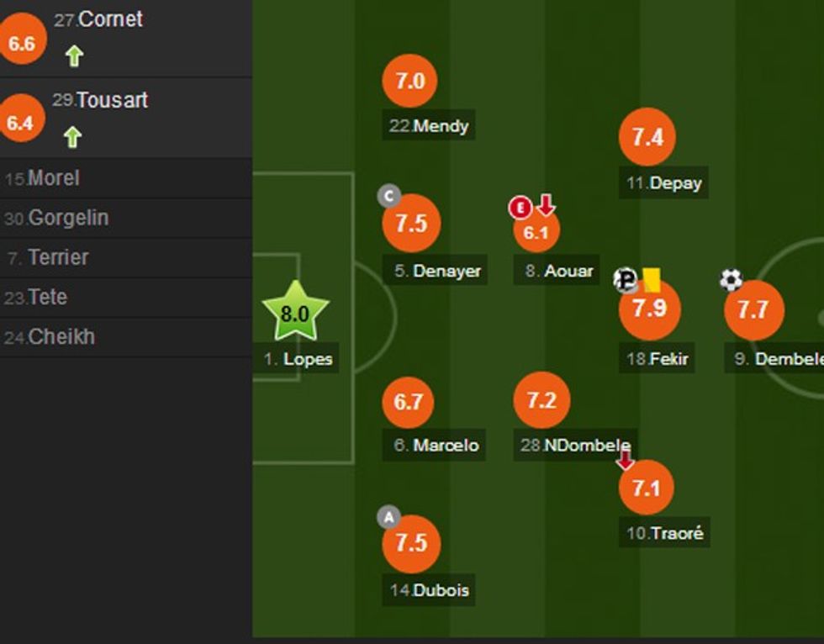Select Gorgelin from the bench list
Viewport: 824px width, 644px height.
(x=68, y=218)
